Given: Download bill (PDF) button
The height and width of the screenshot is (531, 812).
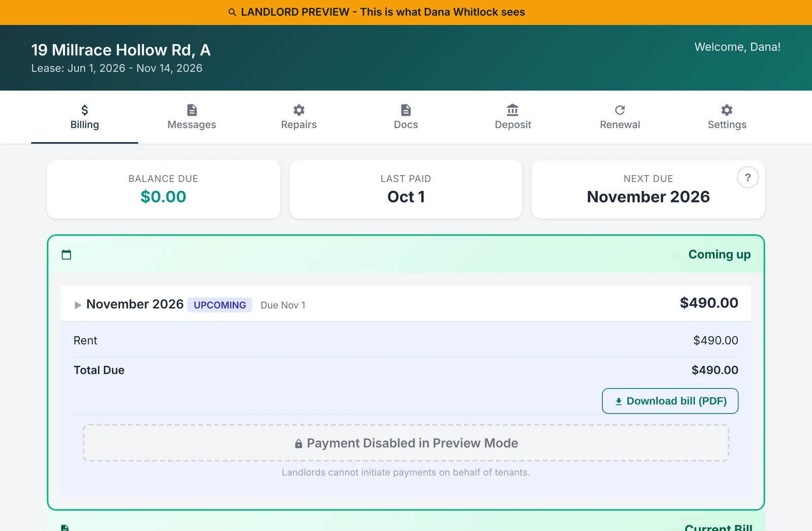Looking at the screenshot, I should coord(670,401).
